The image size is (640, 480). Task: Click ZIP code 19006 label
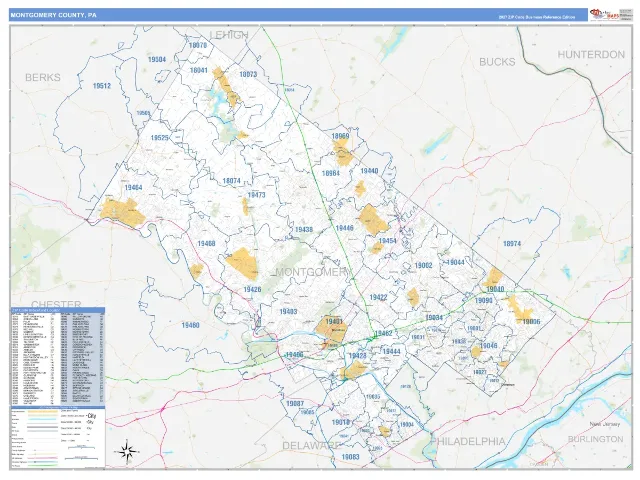pyautogui.click(x=531, y=322)
